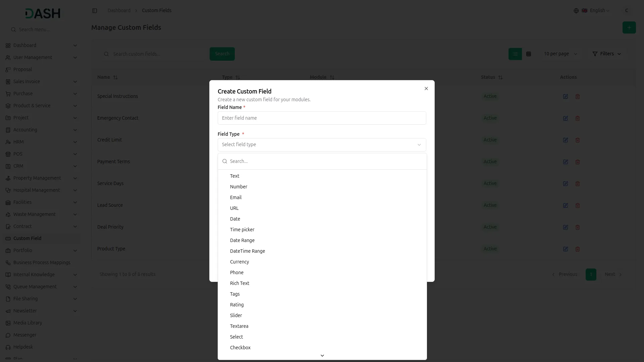
Task: Open the Filters funnel
Action: tap(606, 54)
